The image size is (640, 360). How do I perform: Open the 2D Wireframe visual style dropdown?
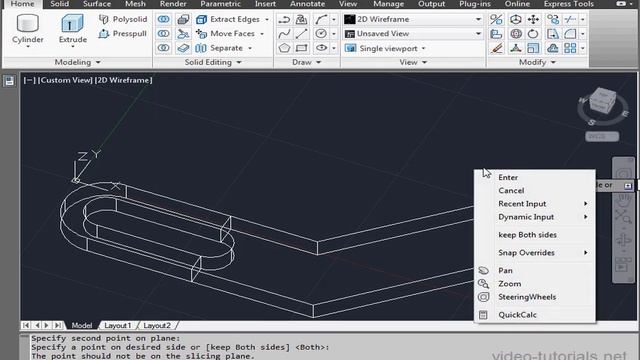(x=413, y=19)
